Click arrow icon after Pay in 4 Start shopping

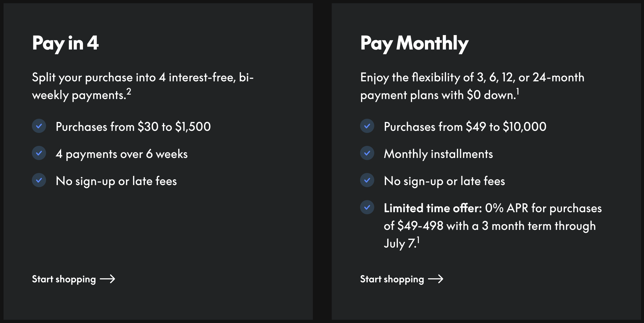pos(107,279)
